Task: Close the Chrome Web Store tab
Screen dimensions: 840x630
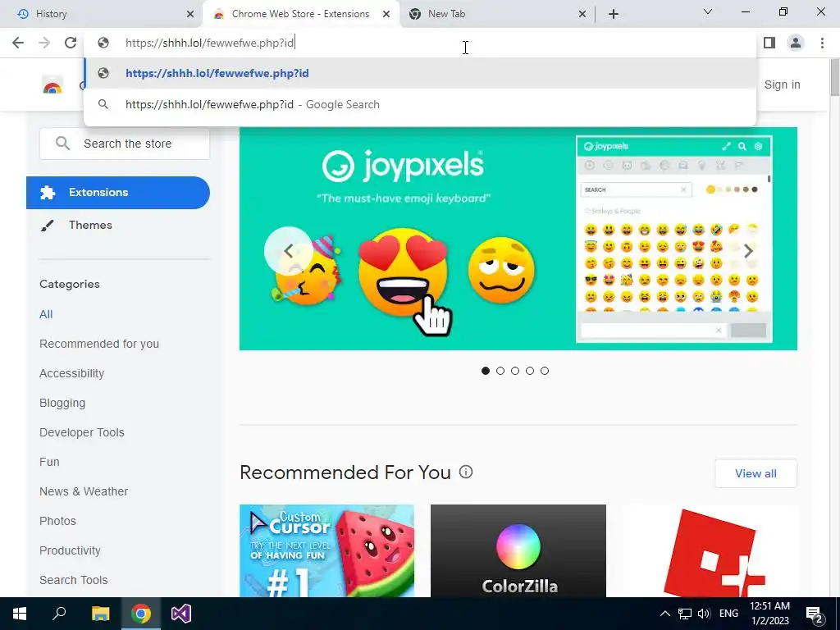Action: click(386, 14)
